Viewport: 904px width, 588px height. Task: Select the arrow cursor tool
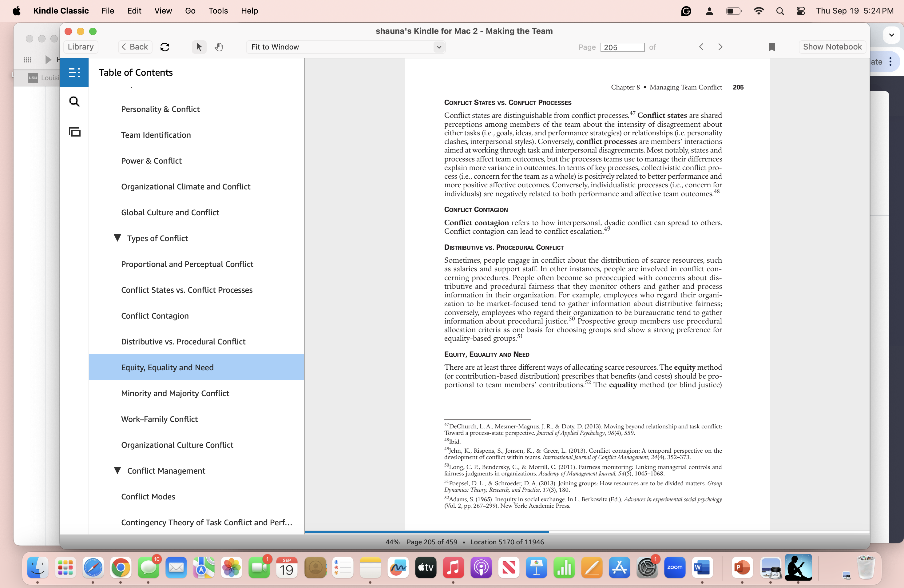(x=199, y=47)
